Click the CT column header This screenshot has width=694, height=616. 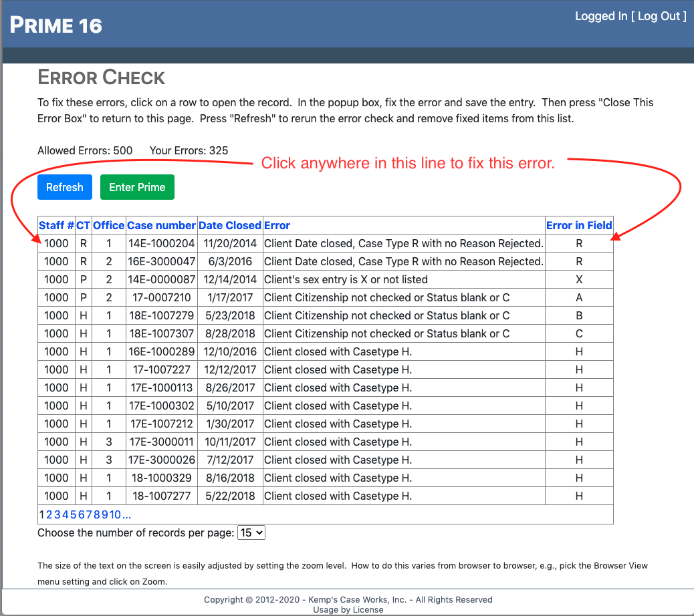[83, 225]
